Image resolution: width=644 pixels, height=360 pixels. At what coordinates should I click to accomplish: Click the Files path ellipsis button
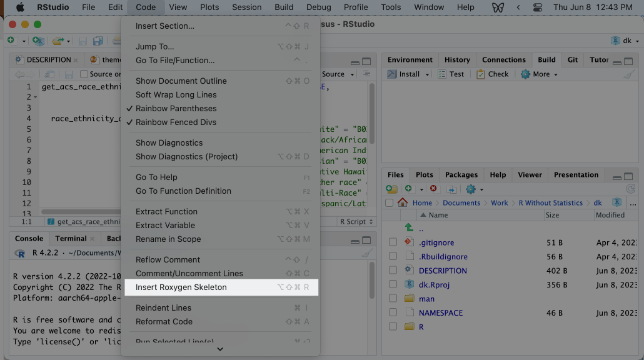pos(633,202)
